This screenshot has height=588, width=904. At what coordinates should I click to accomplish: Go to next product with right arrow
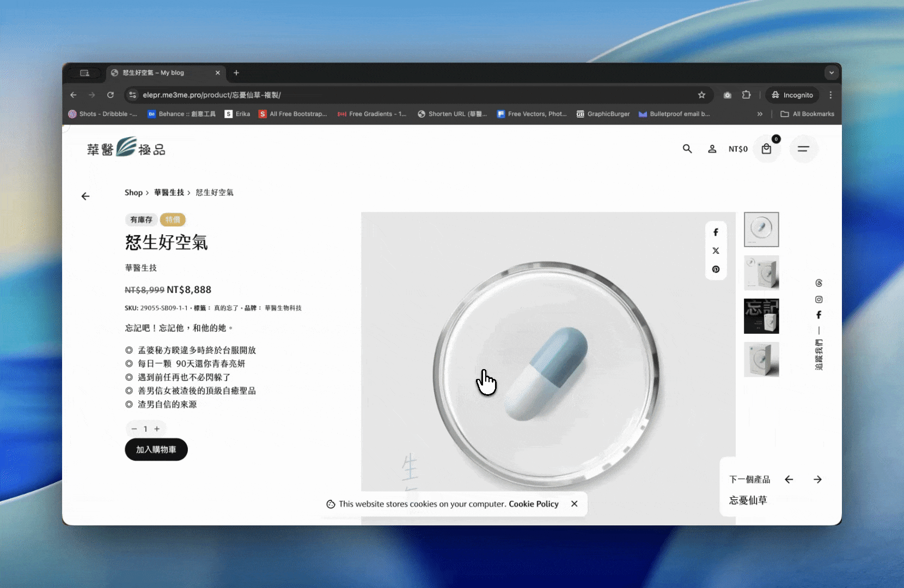coord(817,480)
